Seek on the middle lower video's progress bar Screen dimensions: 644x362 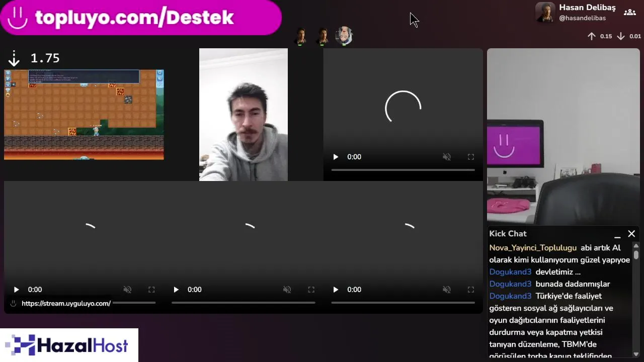(244, 303)
